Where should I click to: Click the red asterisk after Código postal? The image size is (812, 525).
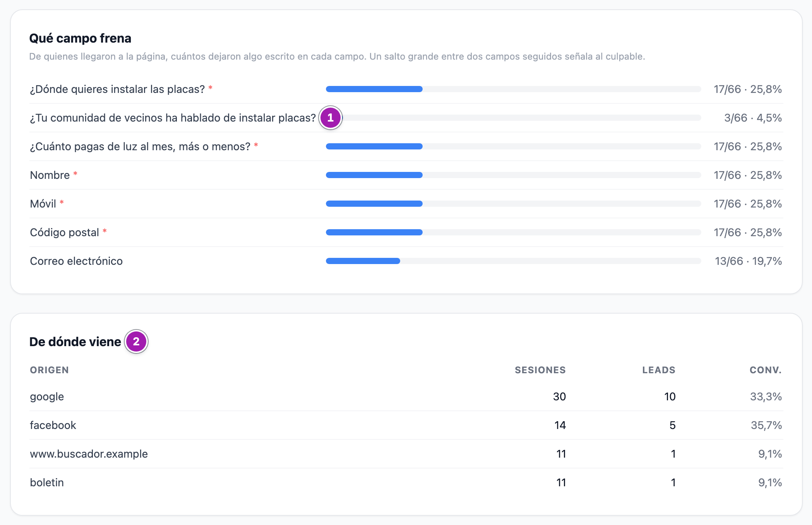point(104,232)
